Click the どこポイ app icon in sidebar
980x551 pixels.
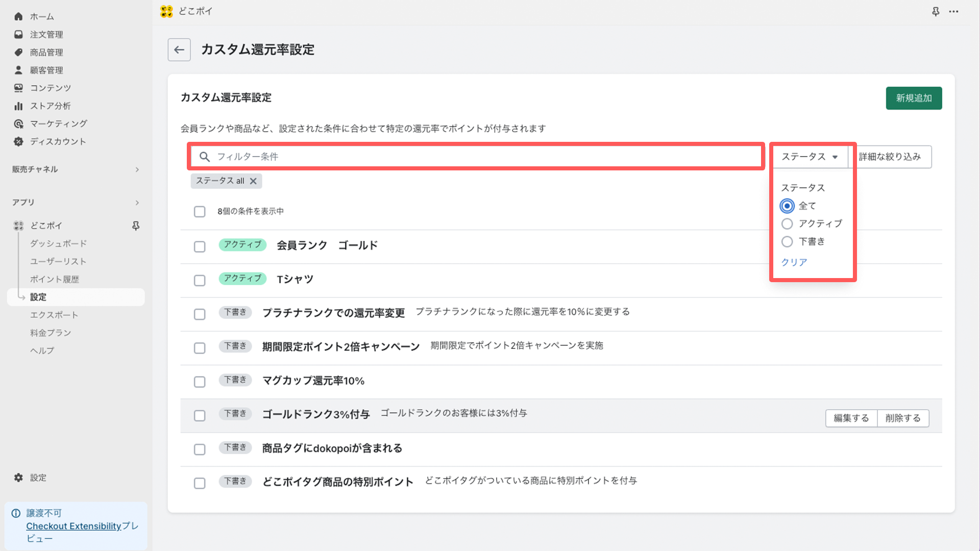[18, 226]
